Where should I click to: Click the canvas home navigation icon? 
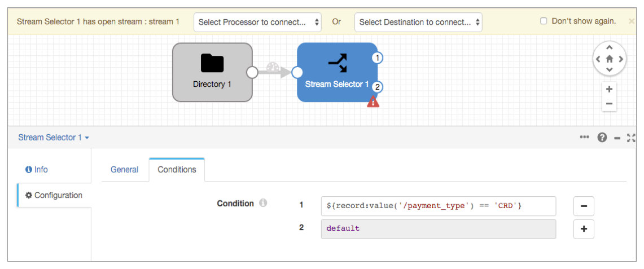(610, 59)
